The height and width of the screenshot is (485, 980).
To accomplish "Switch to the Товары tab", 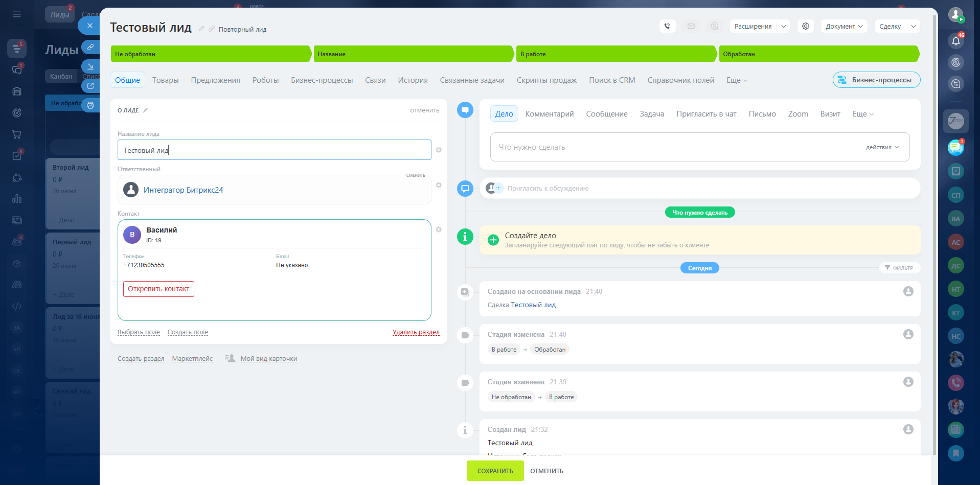I will (165, 80).
